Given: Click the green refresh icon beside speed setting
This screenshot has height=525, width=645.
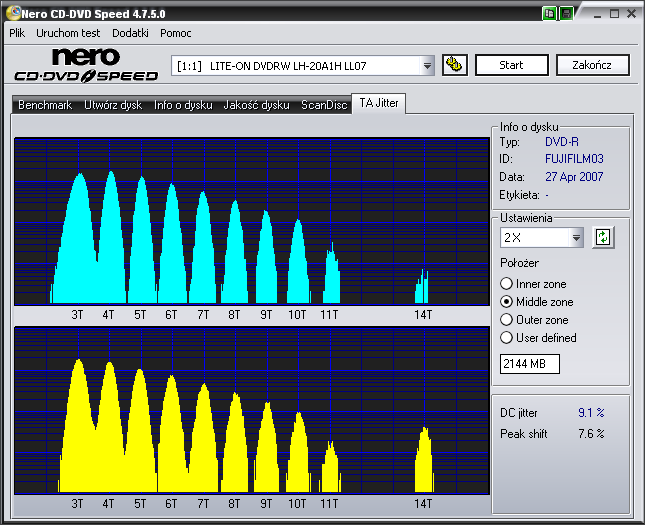Looking at the screenshot, I should 603,237.
